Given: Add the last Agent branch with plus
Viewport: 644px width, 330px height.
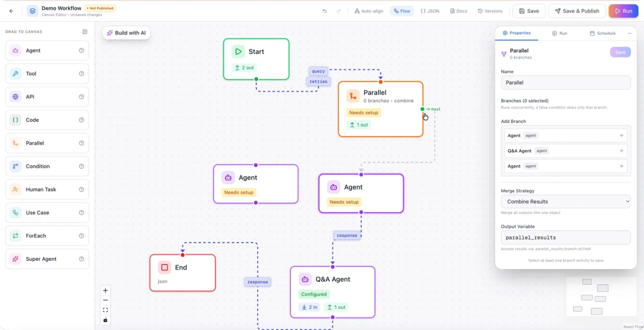Looking at the screenshot, I should click(621, 166).
